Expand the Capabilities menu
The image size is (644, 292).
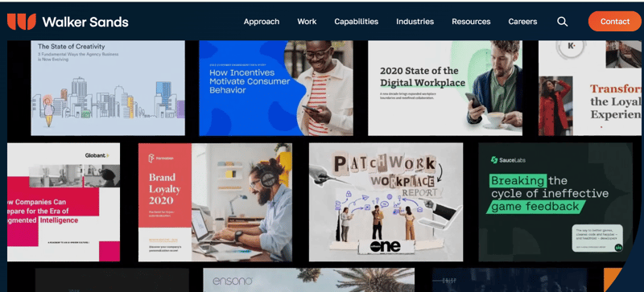[x=356, y=22]
